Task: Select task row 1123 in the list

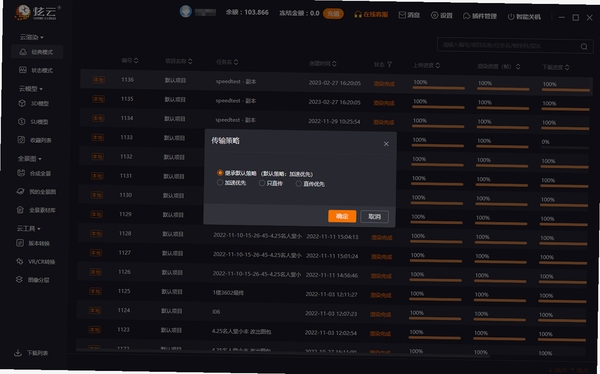Action: [331, 332]
